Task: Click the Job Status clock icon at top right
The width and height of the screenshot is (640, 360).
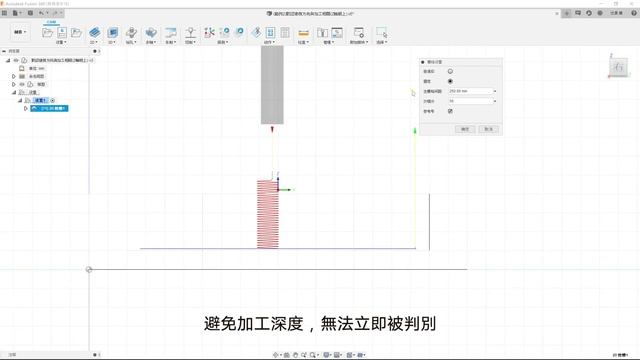Action: (589, 13)
